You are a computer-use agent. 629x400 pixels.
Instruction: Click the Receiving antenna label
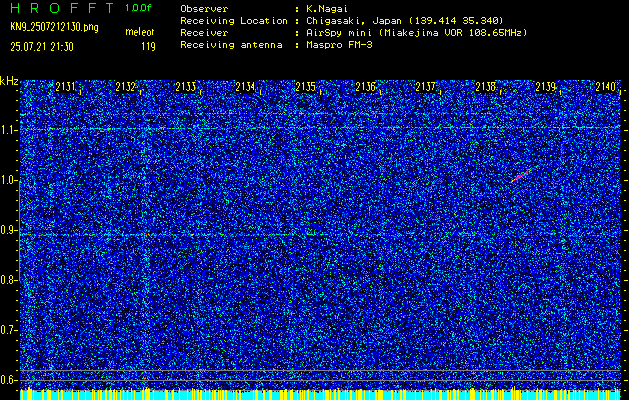point(231,45)
